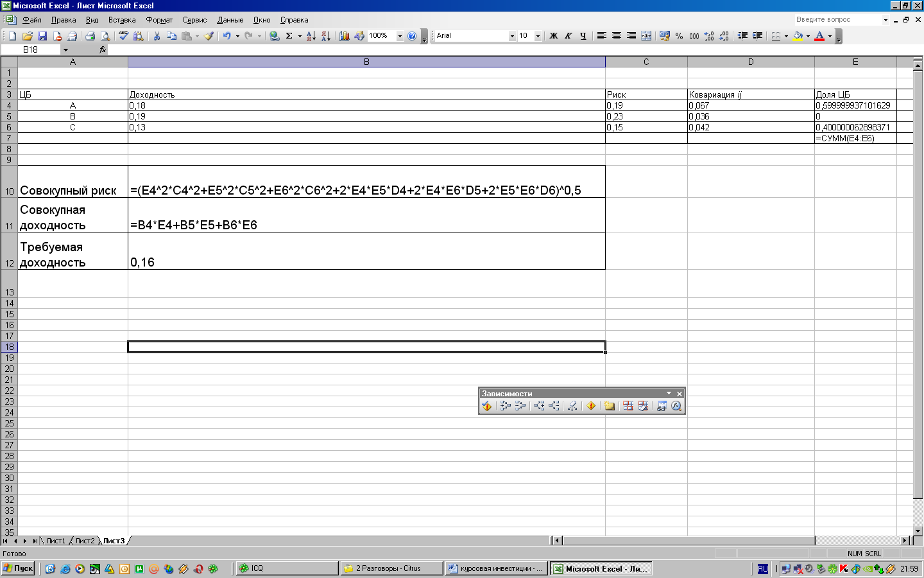The image size is (924, 578).
Task: Switch to the Лист1 sheet tab
Action: [x=55, y=541]
